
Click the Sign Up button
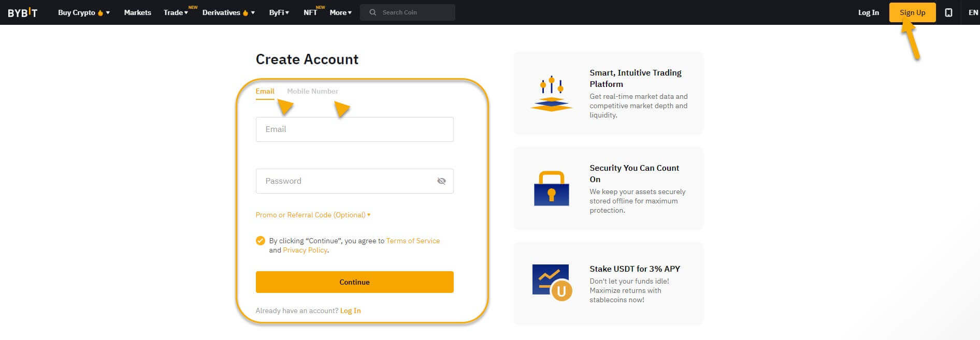coord(912,12)
